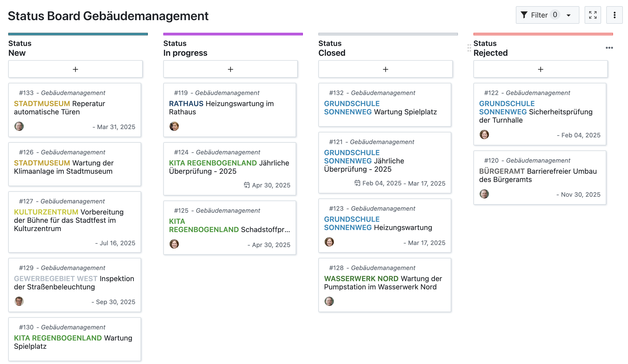Click the avatar on #123 Heizungswartung card
Viewport: 628px width, 364px height.
(x=329, y=242)
